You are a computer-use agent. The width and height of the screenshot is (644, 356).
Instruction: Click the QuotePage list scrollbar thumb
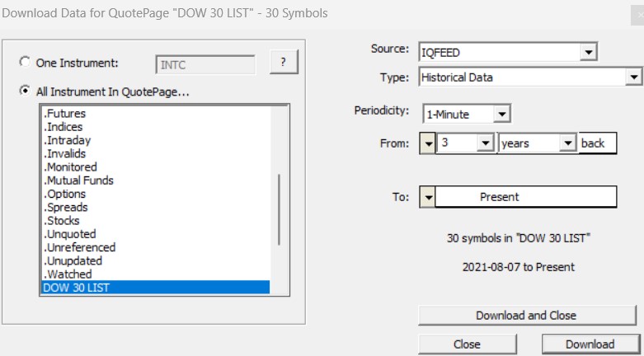point(279,209)
